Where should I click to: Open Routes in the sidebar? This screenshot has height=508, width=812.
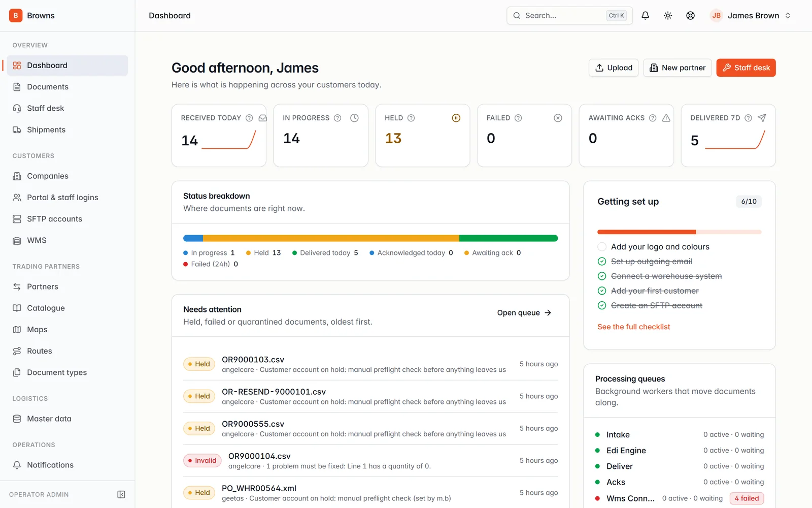pos(67,351)
